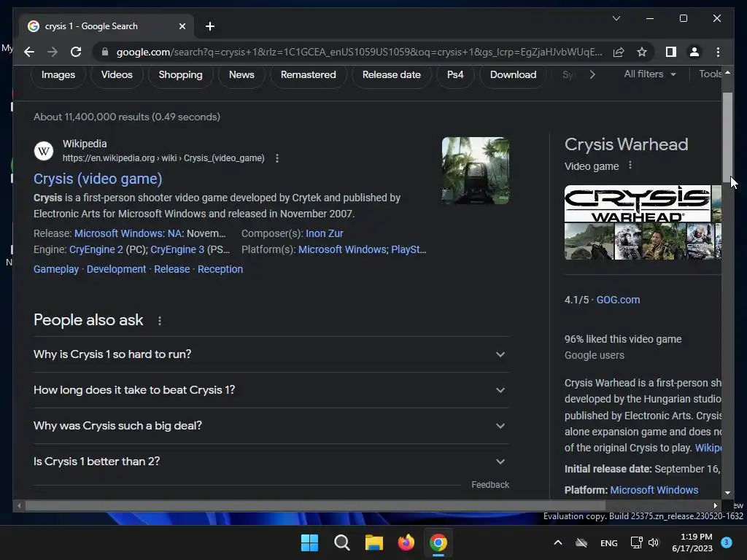
Task: Open the Inon Zur composer link
Action: (x=325, y=233)
